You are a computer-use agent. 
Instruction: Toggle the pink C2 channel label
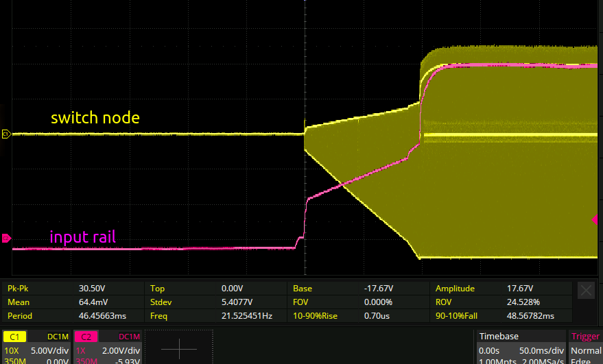click(87, 337)
